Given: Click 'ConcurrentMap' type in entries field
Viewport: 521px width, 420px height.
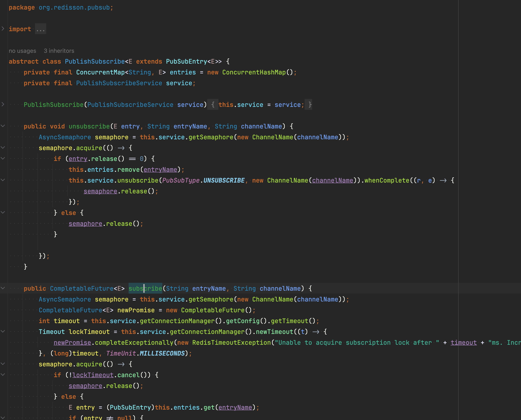Looking at the screenshot, I should (x=100, y=72).
